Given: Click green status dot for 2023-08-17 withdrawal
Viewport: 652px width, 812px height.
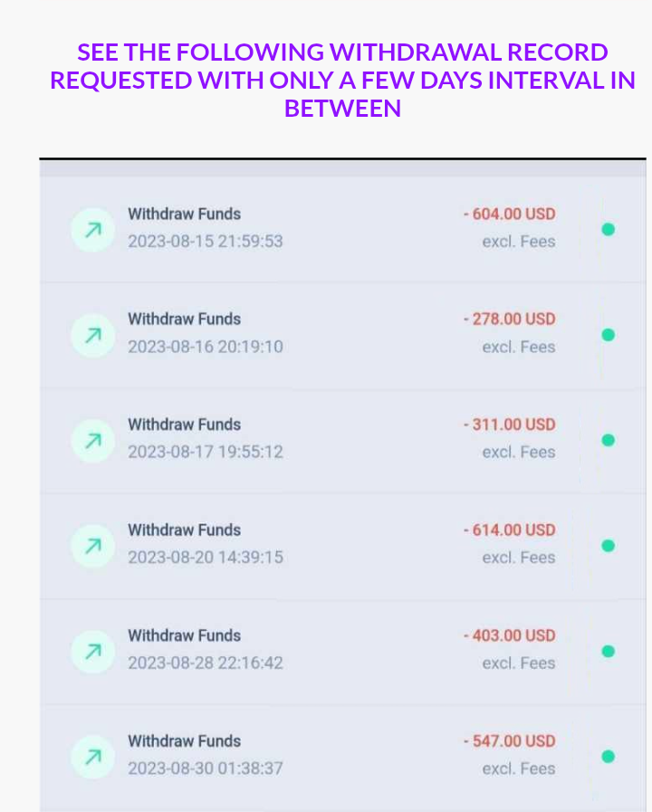Looking at the screenshot, I should pyautogui.click(x=608, y=440).
